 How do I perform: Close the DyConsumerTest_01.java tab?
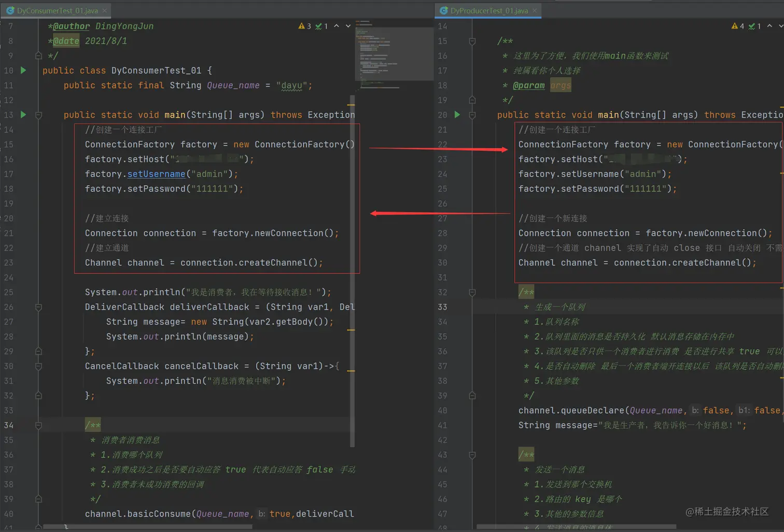pos(105,10)
